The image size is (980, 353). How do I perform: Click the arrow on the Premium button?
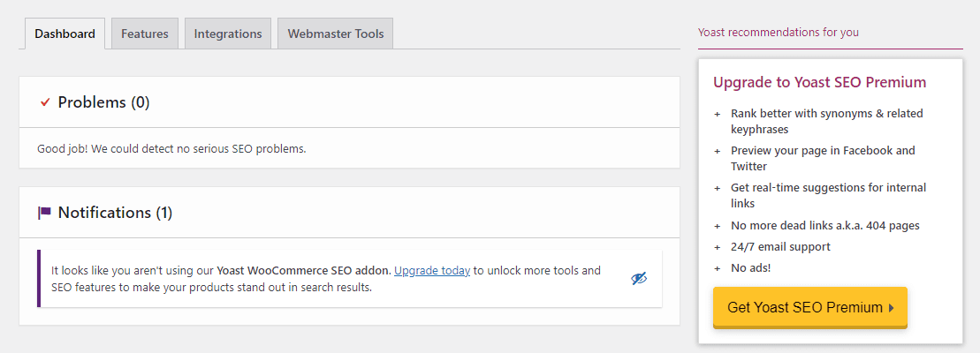click(x=892, y=308)
